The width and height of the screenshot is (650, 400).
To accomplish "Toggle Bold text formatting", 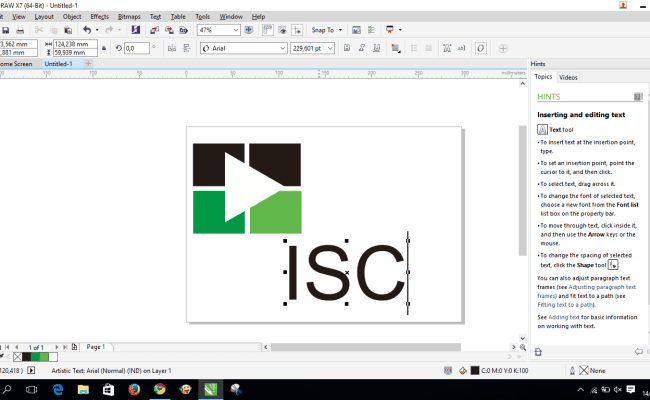I will (347, 48).
